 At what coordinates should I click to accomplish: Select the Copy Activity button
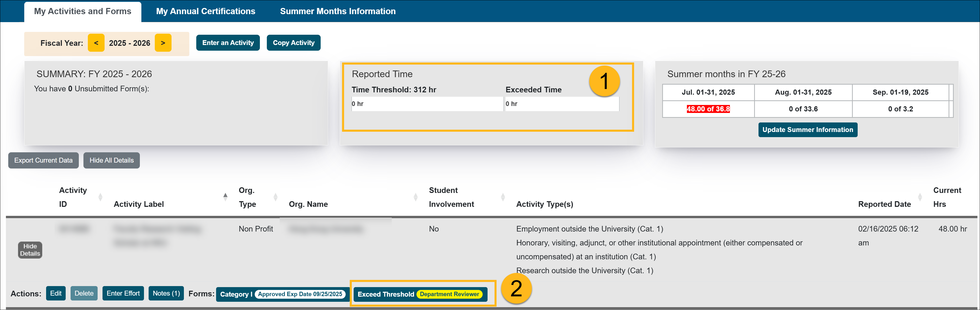293,42
